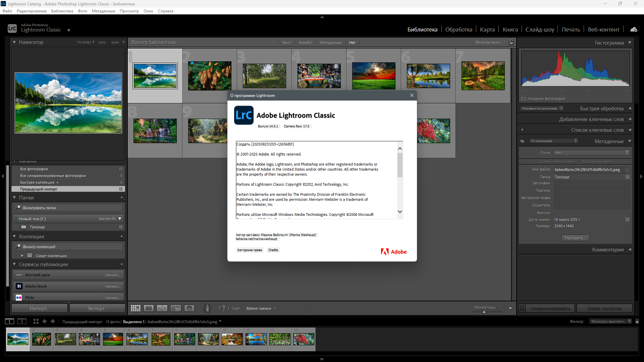Go forward with right arrow in filmstrip bar
This screenshot has width=644, height=362.
pos(53,321)
